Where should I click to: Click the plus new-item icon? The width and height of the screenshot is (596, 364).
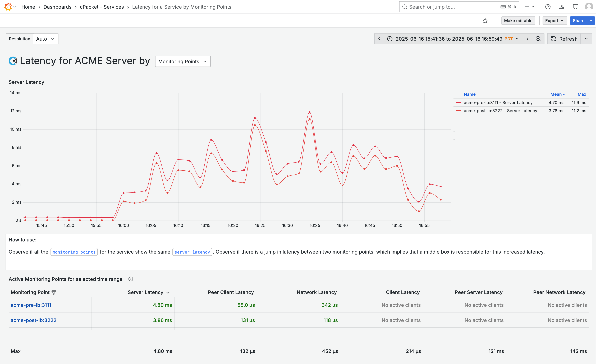point(527,7)
